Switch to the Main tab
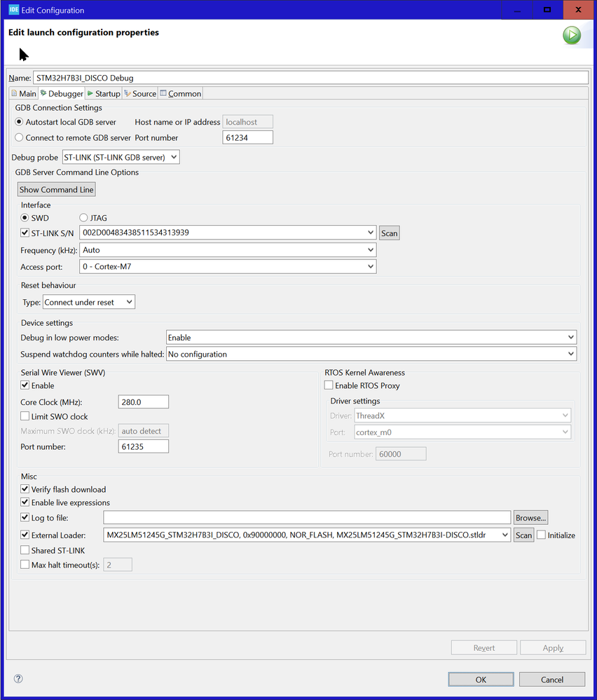 click(x=24, y=93)
